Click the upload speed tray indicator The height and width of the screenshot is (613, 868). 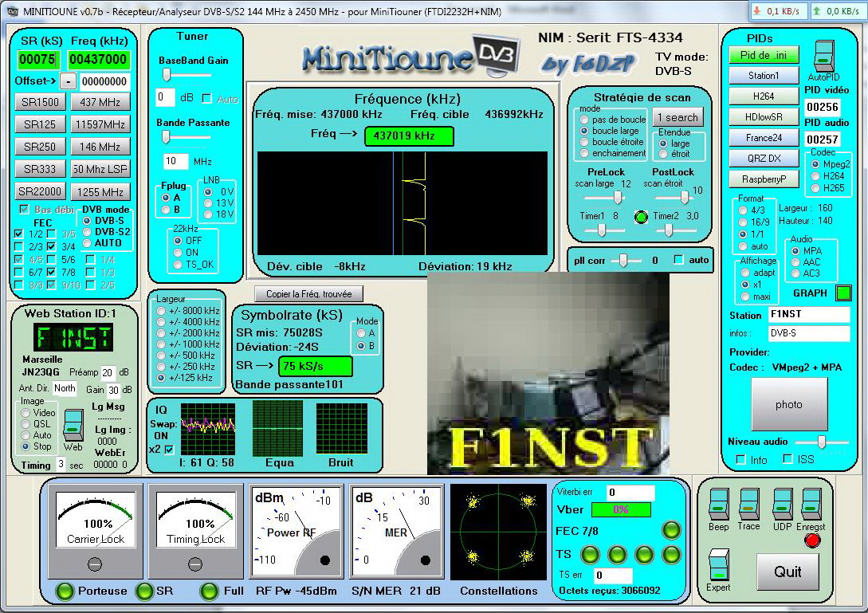838,10
